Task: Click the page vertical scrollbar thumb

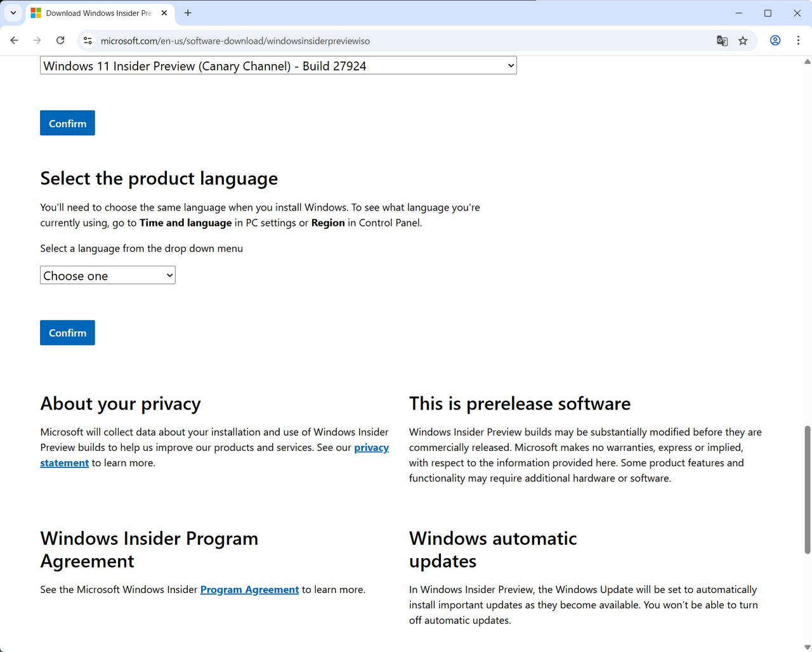Action: click(808, 490)
